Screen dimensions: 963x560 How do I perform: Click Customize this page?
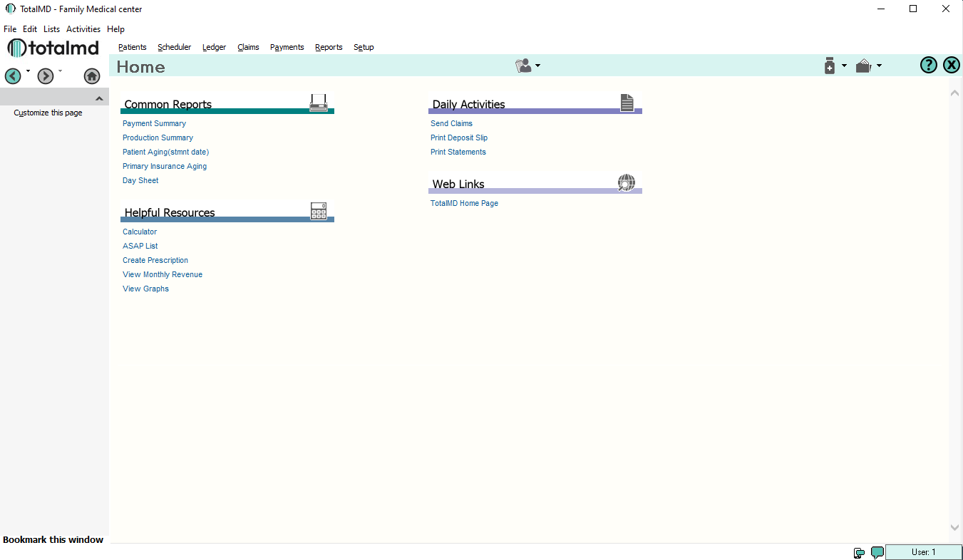point(48,113)
